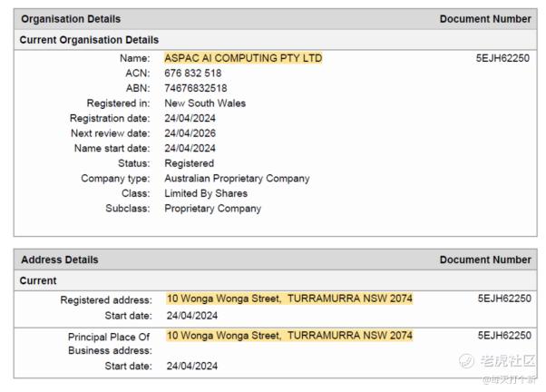Click the document number beside Registered address
This screenshot has width=546, height=392.
point(502,299)
